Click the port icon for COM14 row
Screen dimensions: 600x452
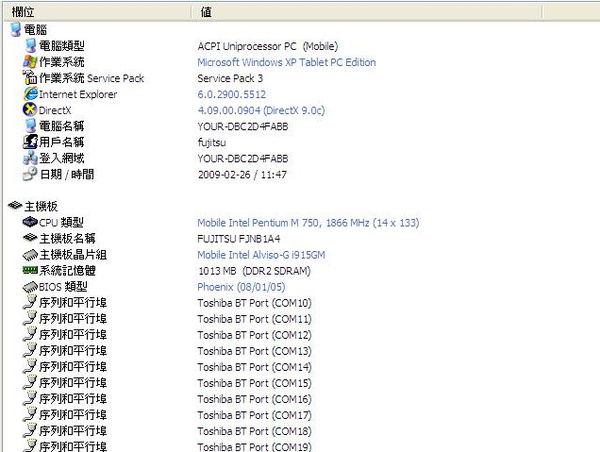pyautogui.click(x=30, y=367)
